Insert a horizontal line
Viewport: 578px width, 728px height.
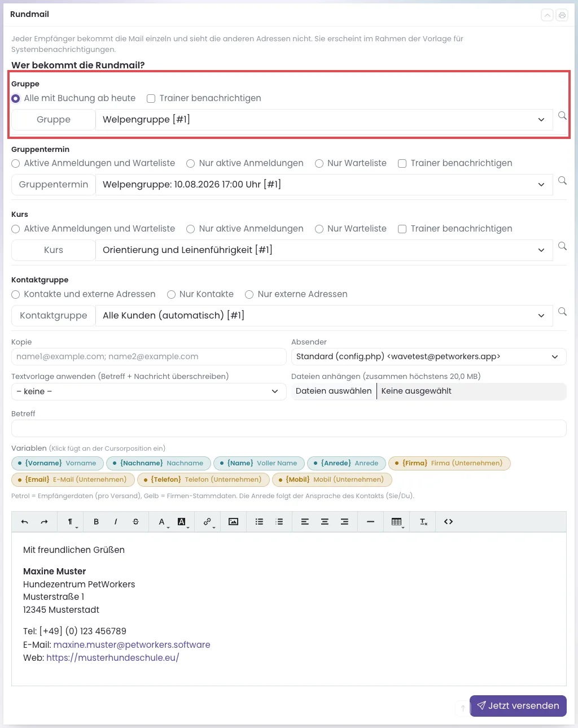pos(370,522)
